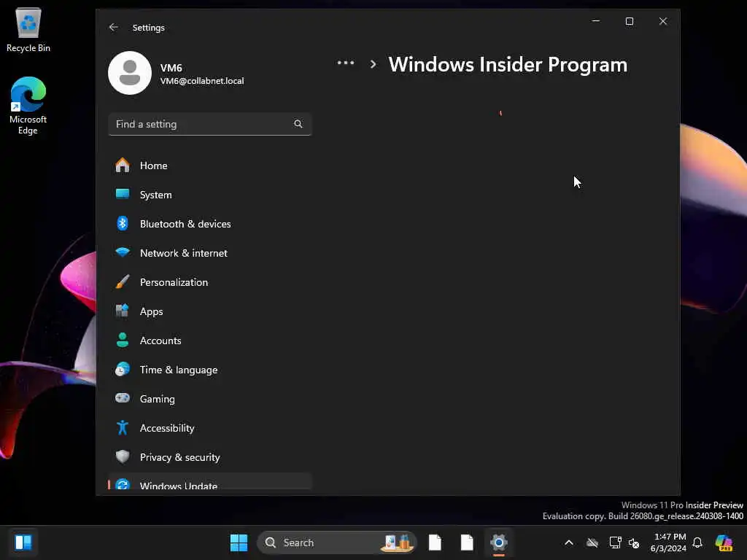Click the System monitor icon
Screen dimensions: 747x560
point(123,194)
